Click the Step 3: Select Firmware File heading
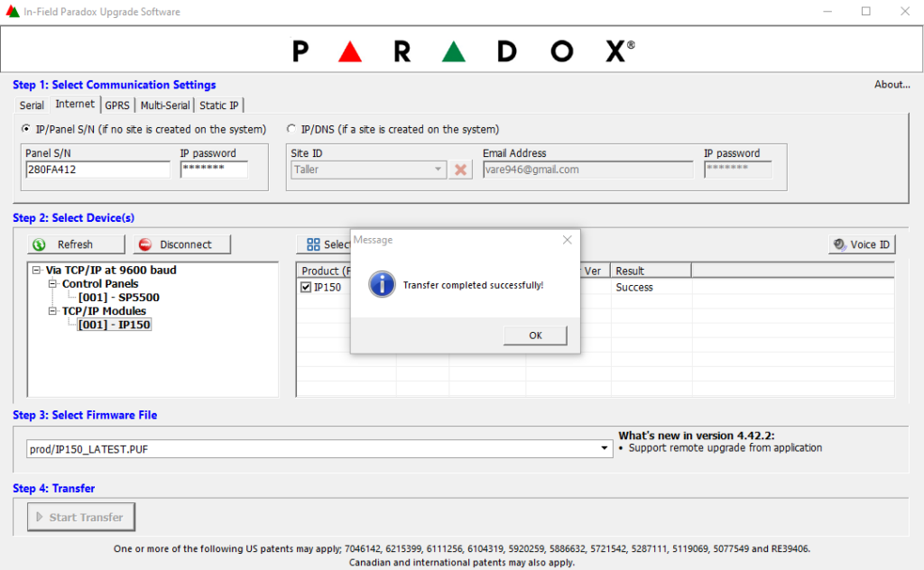This screenshot has width=924, height=570. tap(85, 415)
